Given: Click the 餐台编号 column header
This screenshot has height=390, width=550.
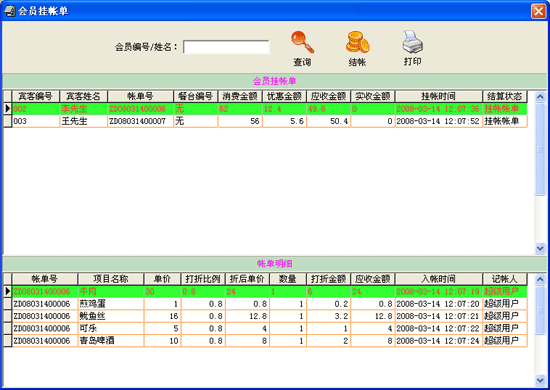Looking at the screenshot, I should click(x=196, y=96).
